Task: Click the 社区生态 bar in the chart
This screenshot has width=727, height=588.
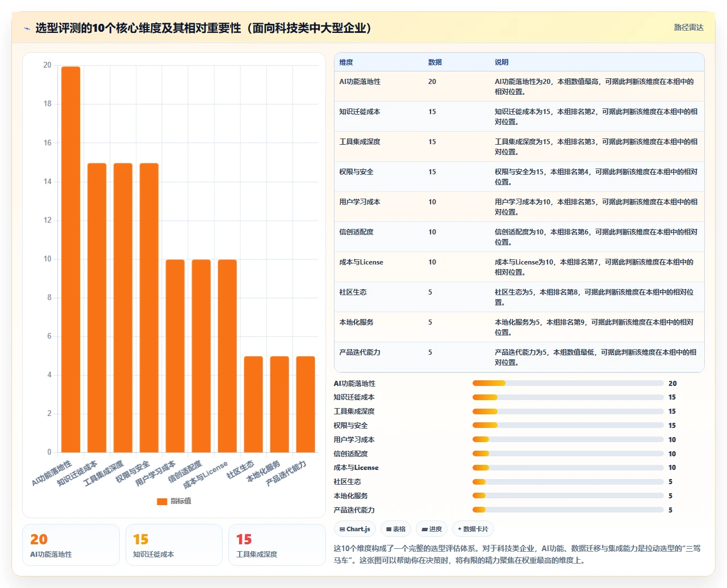Action: (x=253, y=404)
